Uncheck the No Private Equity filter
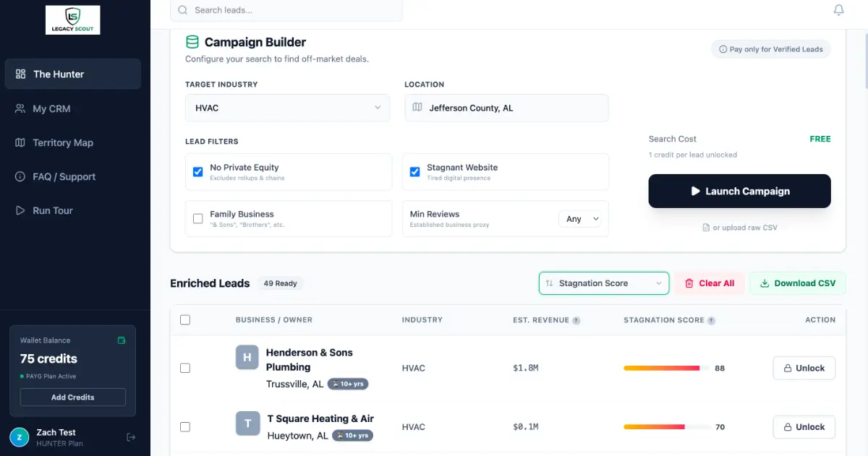This screenshot has height=456, width=868. pos(197,172)
